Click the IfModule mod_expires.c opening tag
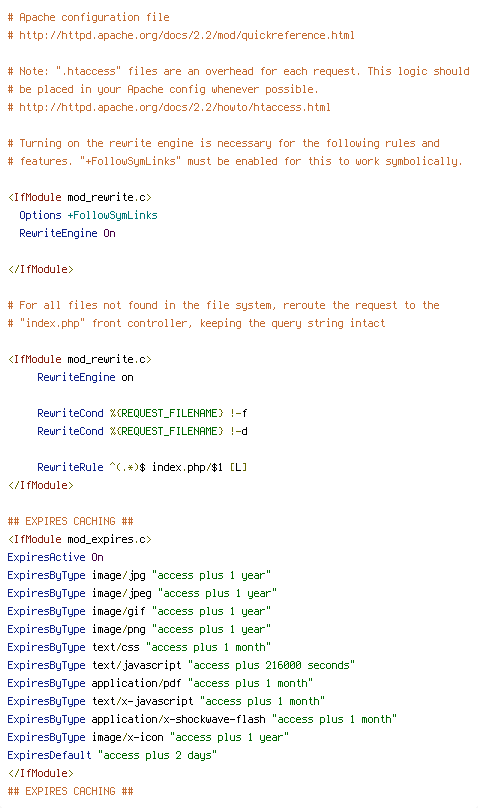The height and width of the screenshot is (808, 478). click(80, 540)
